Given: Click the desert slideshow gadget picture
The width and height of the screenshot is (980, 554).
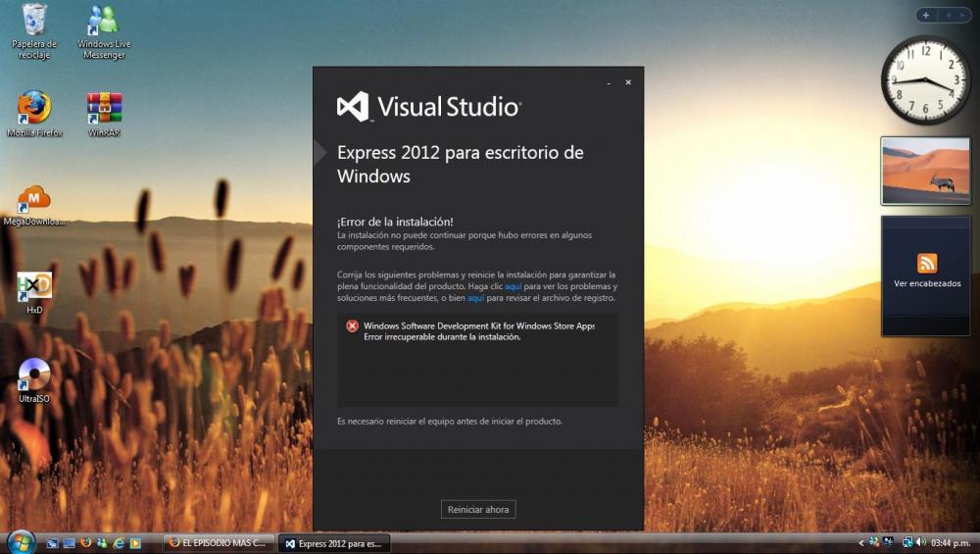Looking at the screenshot, I should 926,171.
